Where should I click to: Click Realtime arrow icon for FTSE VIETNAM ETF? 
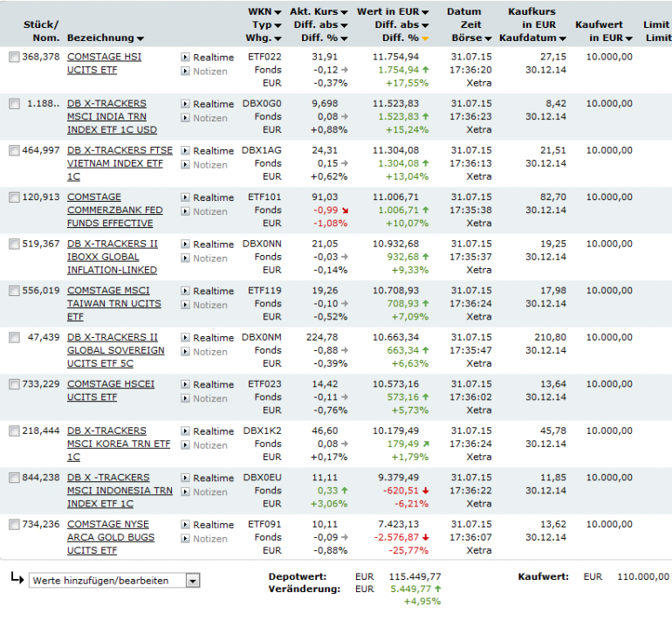coord(185,150)
